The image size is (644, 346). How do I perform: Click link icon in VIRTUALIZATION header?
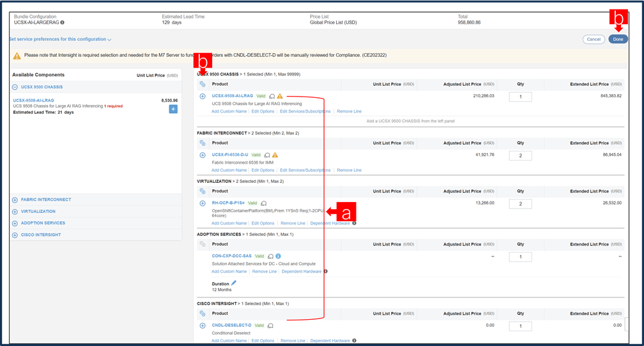coord(203,191)
